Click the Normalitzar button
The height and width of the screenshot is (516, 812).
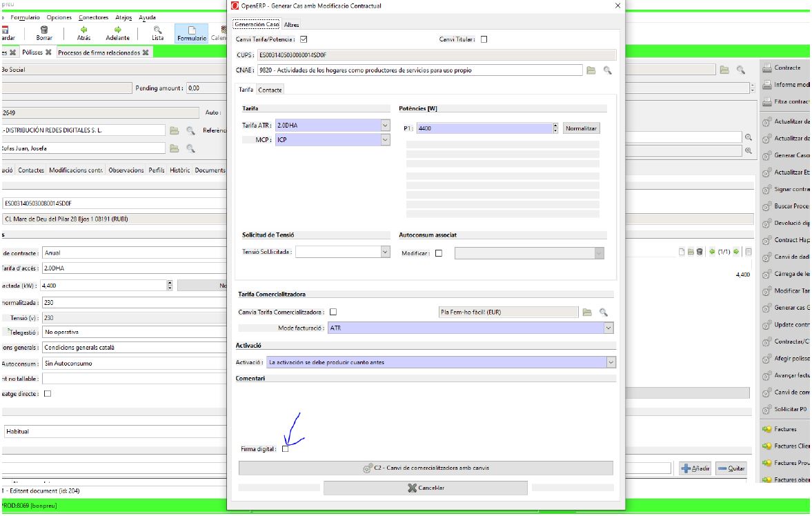tap(582, 128)
